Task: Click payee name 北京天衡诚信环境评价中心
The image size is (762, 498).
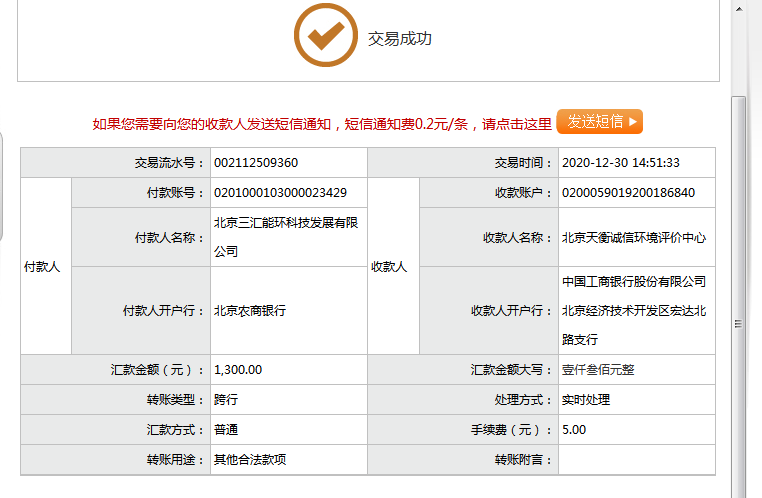Action: (x=633, y=237)
